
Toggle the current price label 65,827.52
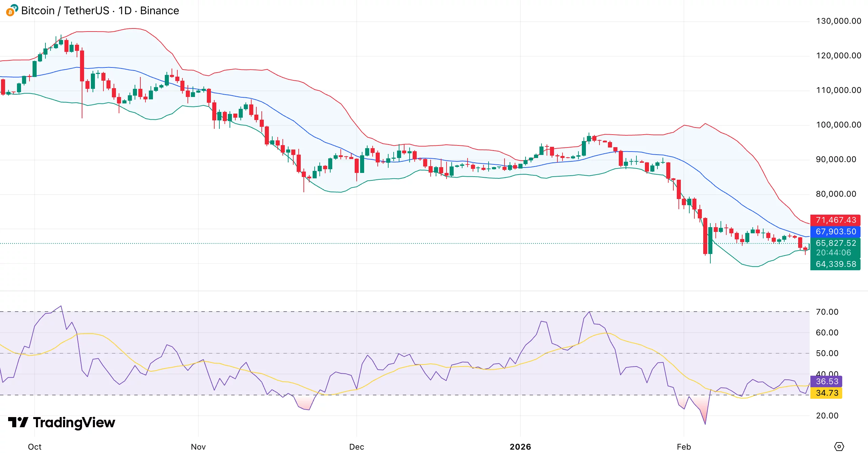835,243
